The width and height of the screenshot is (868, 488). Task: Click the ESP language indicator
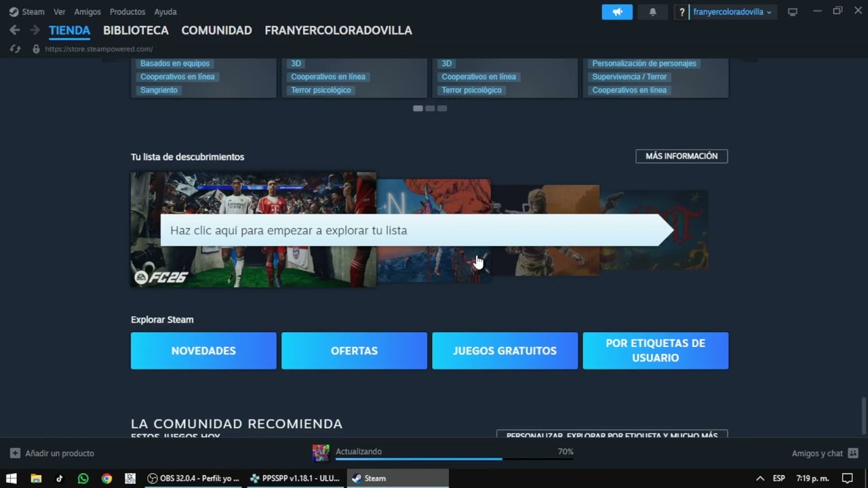tap(779, 479)
